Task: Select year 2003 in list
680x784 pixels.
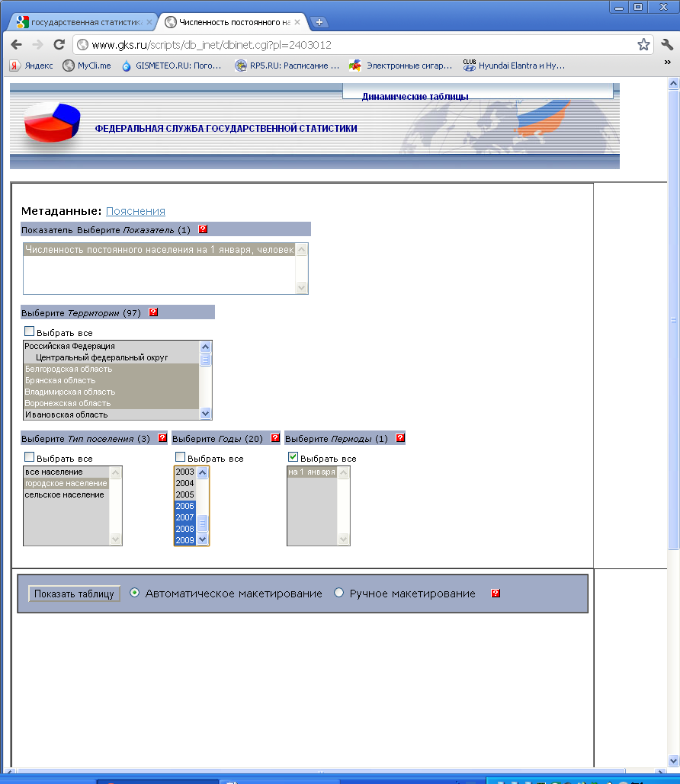Action: coord(185,472)
